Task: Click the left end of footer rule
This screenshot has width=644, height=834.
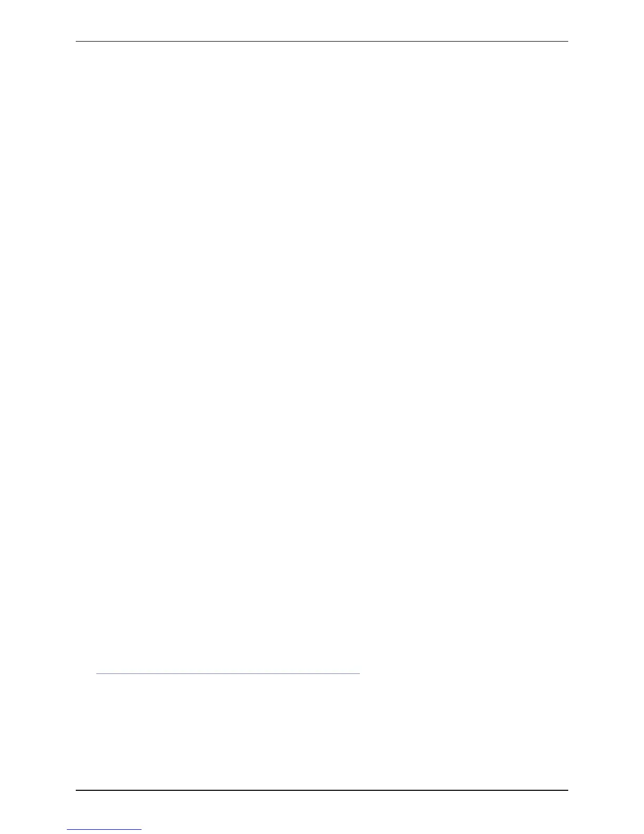Action: (77, 790)
